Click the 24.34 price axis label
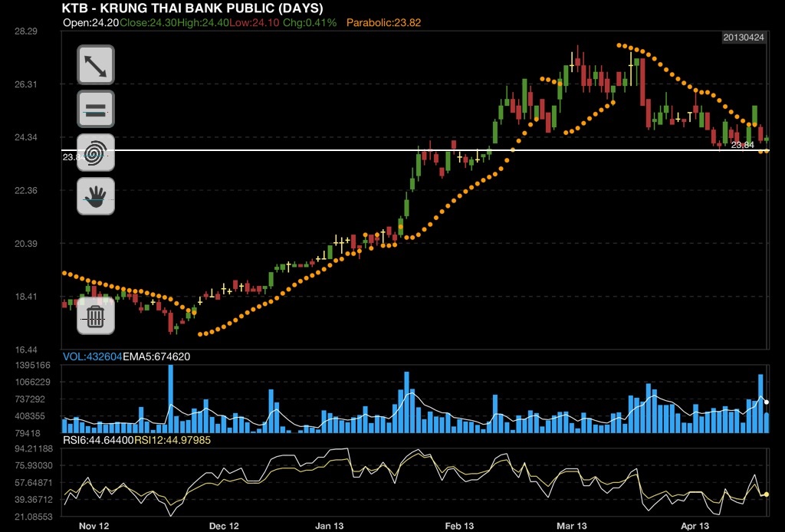Screen dimensions: 785x532 [x=26, y=137]
